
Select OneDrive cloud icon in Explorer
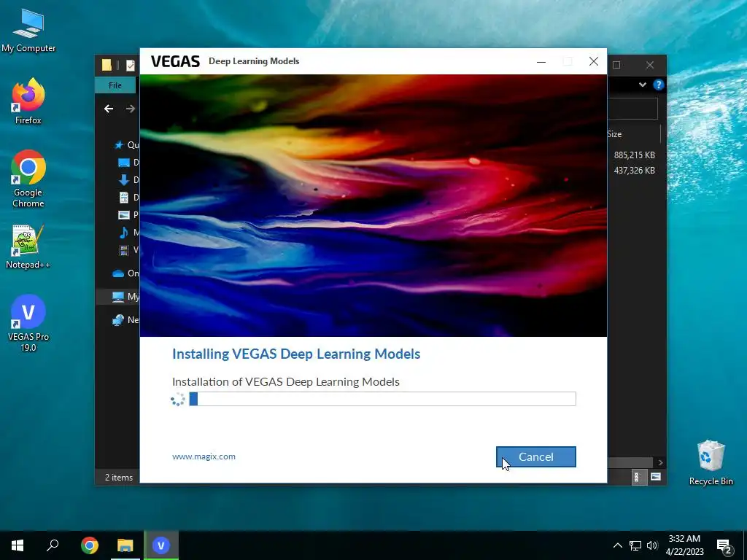click(x=118, y=273)
